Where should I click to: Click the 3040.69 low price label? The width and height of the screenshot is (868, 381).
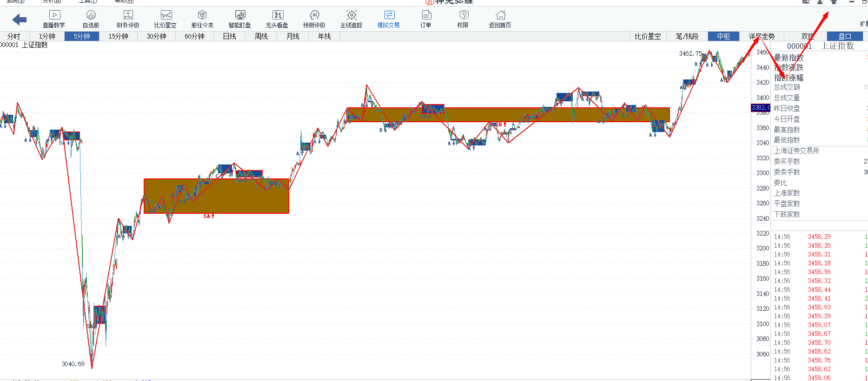point(73,364)
